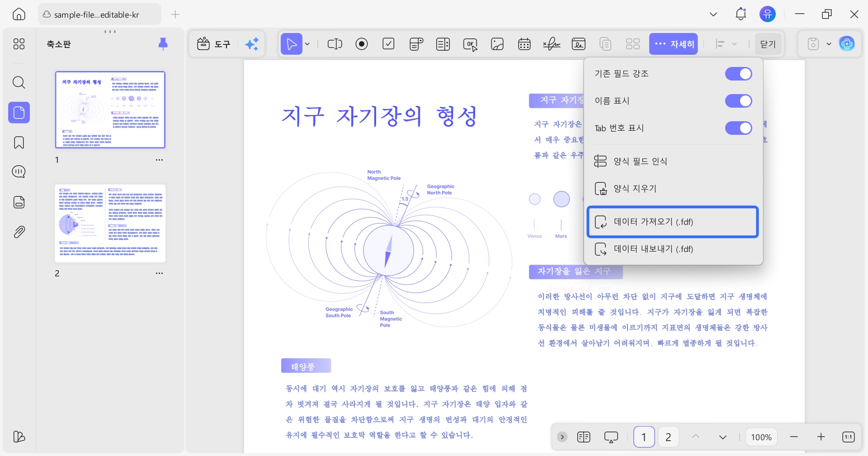The height and width of the screenshot is (456, 868).
Task: Click the create multiple copies grid icon
Action: [x=633, y=44]
